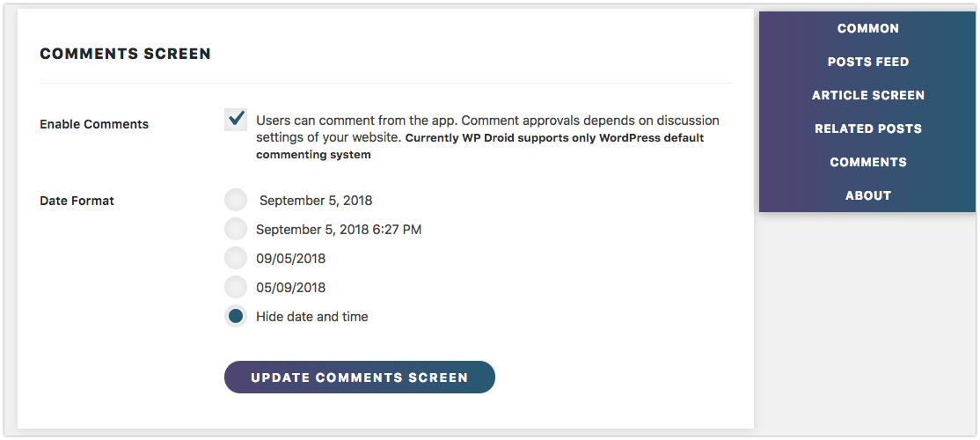
Task: Click the '09/05/2018' label text
Action: pyautogui.click(x=290, y=259)
